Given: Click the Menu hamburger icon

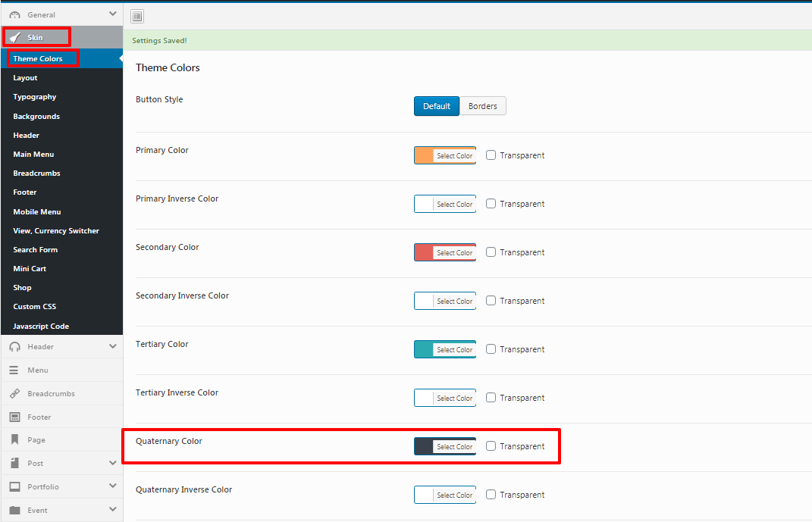Looking at the screenshot, I should [x=14, y=370].
